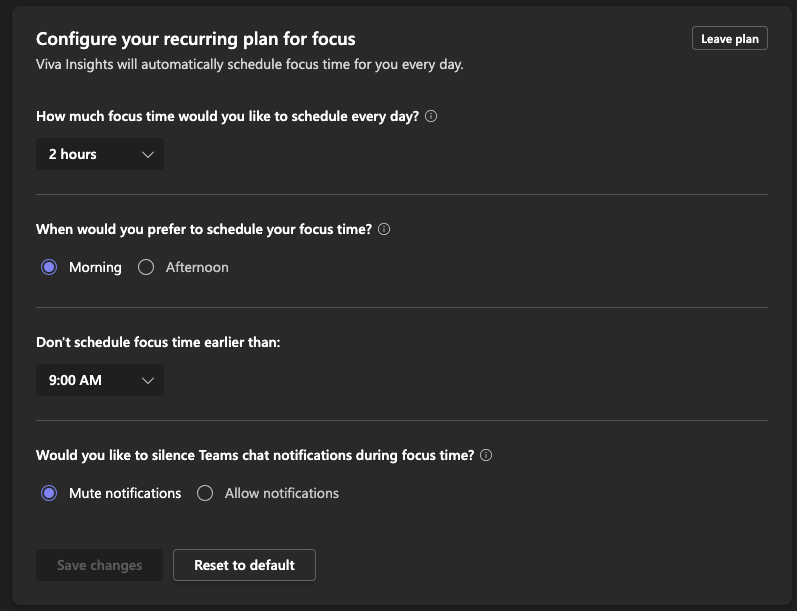
Task: Click the 'Don't schedule focus time earlier than' label
Action: tap(158, 342)
